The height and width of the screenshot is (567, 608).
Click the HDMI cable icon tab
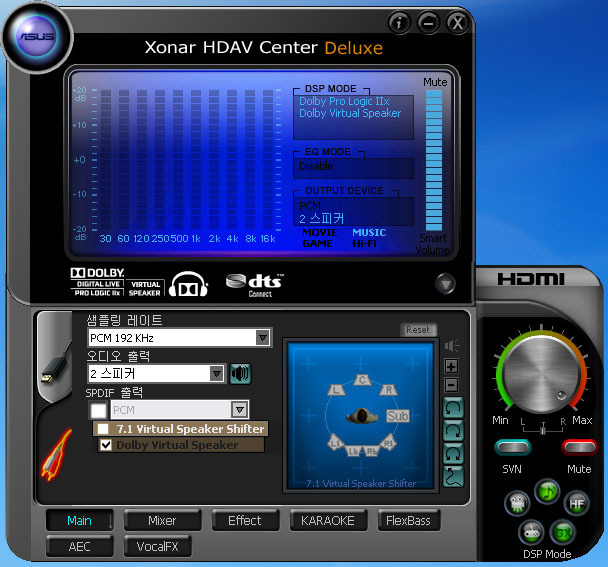pyautogui.click(x=54, y=359)
